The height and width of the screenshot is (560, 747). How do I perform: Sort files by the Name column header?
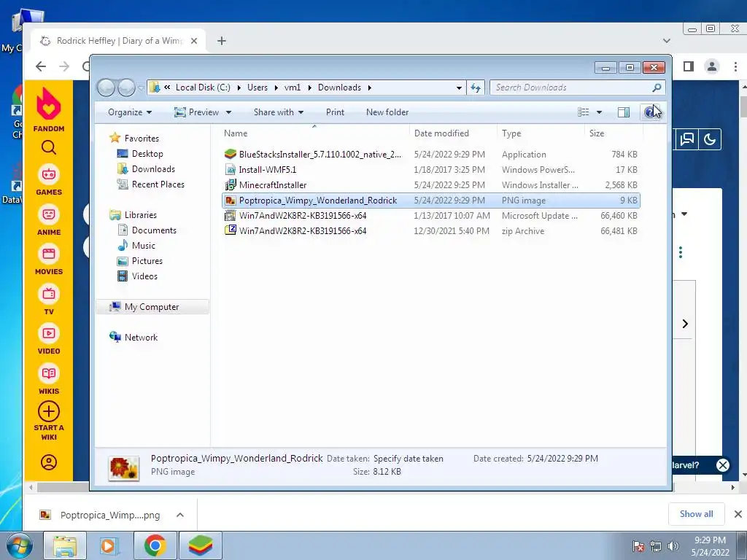click(314, 133)
